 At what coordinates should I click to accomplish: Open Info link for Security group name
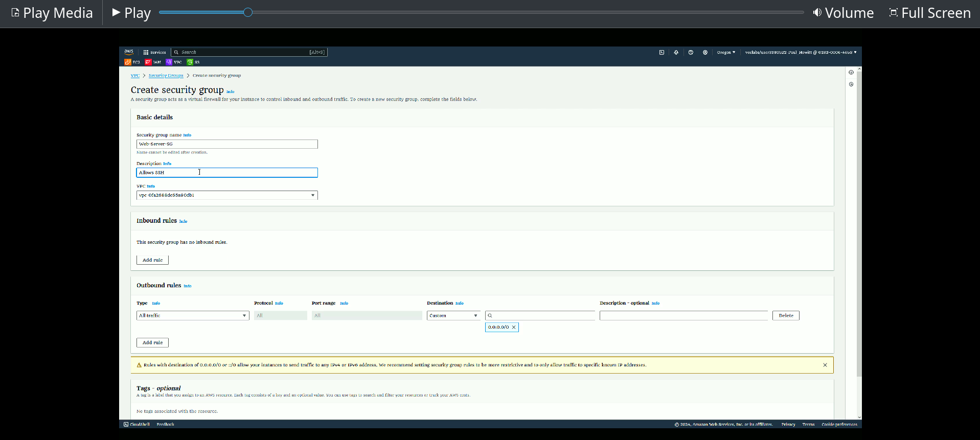187,135
